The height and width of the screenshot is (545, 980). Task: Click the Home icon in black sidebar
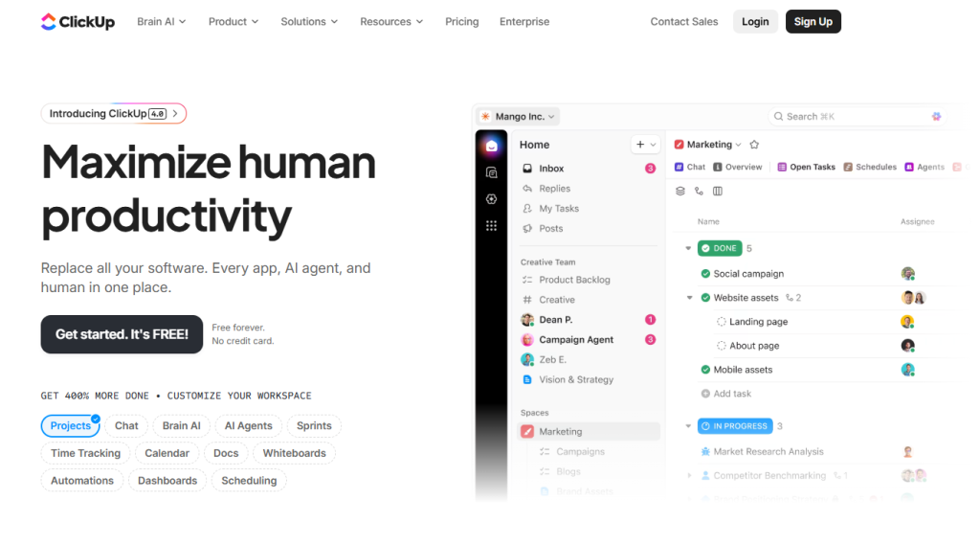coord(491,146)
